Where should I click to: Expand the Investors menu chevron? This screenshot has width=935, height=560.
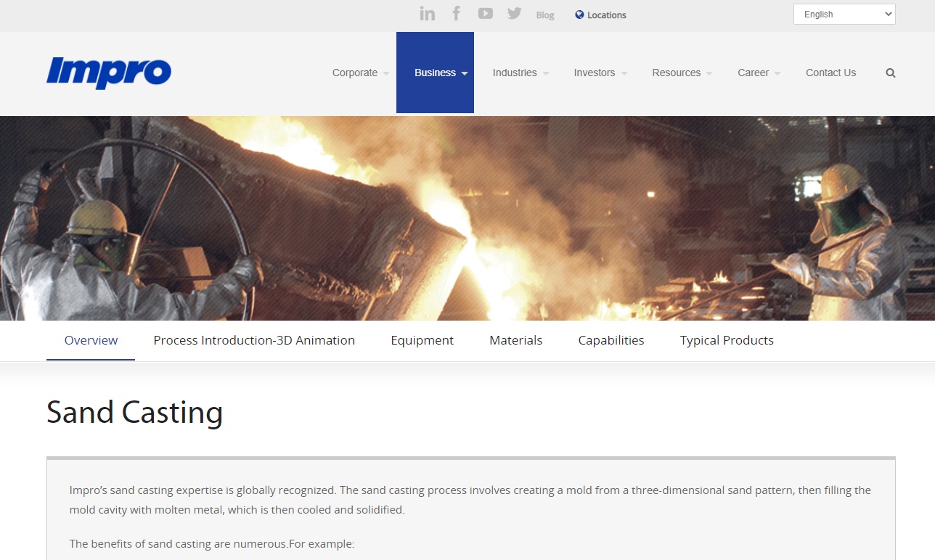coord(624,73)
